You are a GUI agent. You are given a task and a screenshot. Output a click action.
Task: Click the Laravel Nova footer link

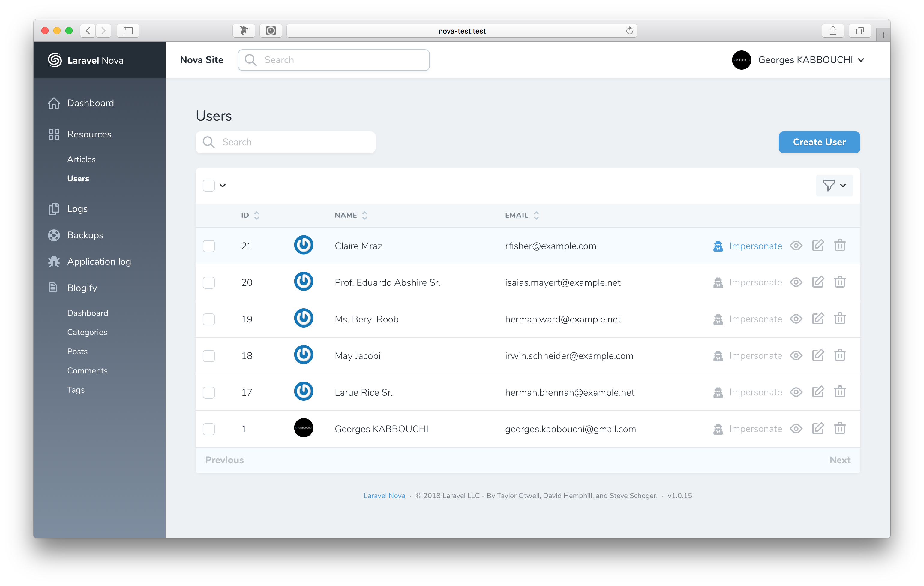tap(383, 496)
